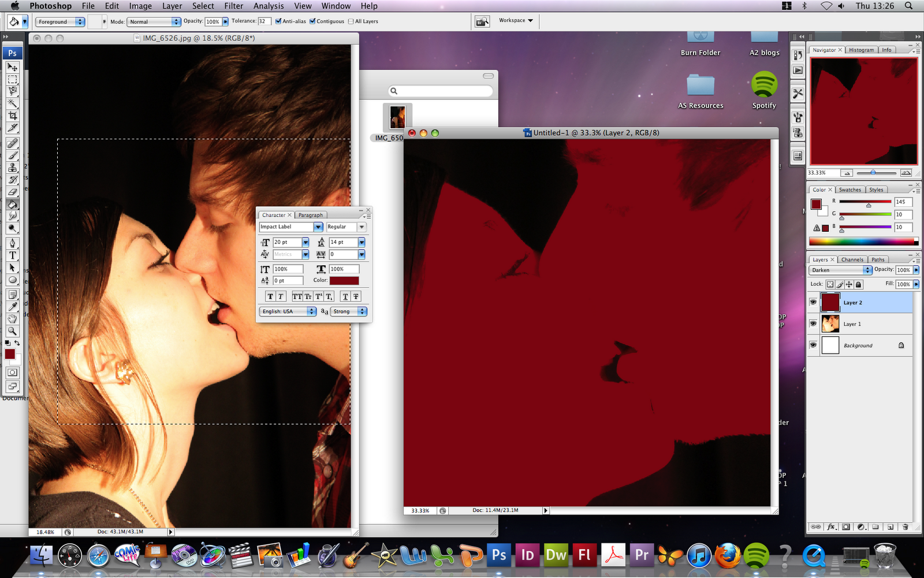Click the layer style fx icon

(832, 527)
